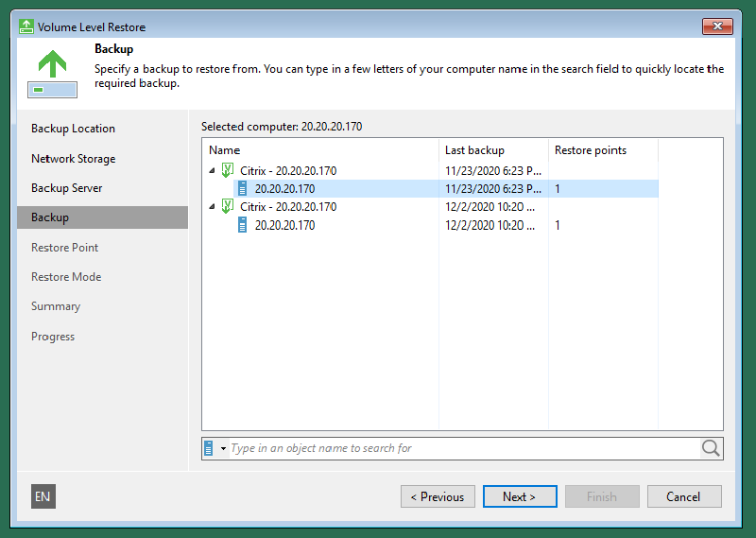Sort list by Restore points column
Screen dimensions: 756x538
(x=603, y=150)
